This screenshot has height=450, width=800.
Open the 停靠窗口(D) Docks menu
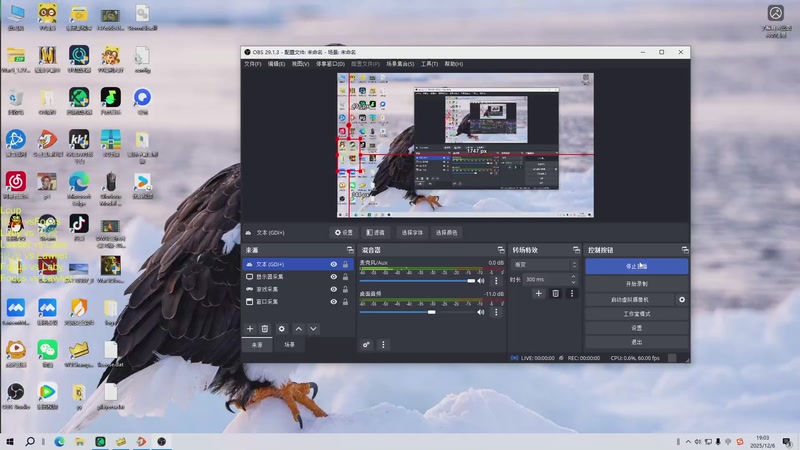point(330,64)
